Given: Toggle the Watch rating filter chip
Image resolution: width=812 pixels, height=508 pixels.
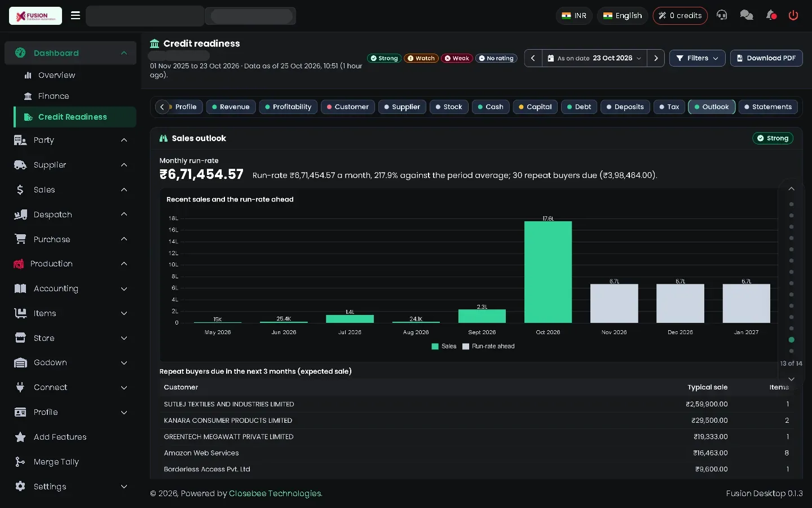Looking at the screenshot, I should click(x=421, y=58).
